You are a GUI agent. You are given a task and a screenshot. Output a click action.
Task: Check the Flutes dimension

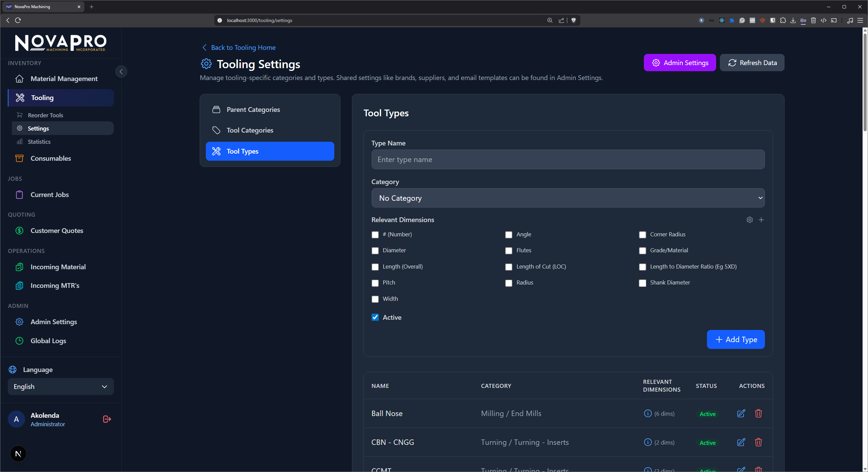[x=509, y=251]
